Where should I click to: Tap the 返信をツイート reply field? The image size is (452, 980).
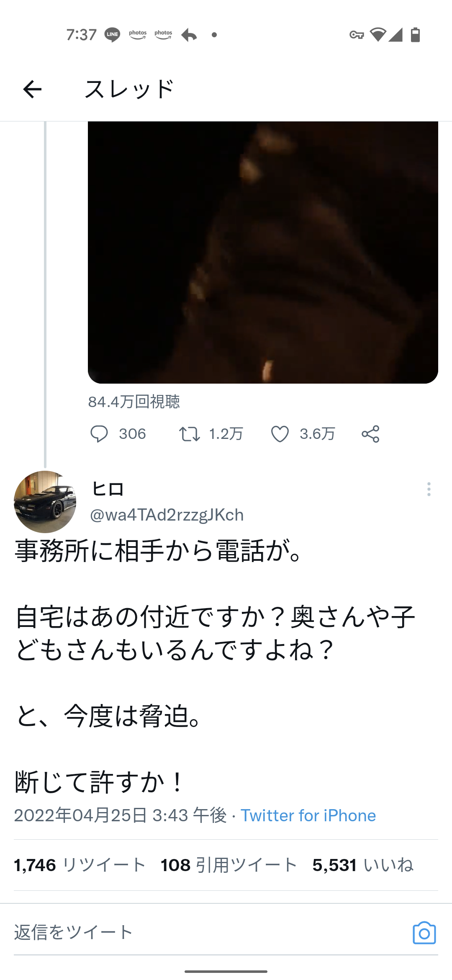[x=209, y=933]
